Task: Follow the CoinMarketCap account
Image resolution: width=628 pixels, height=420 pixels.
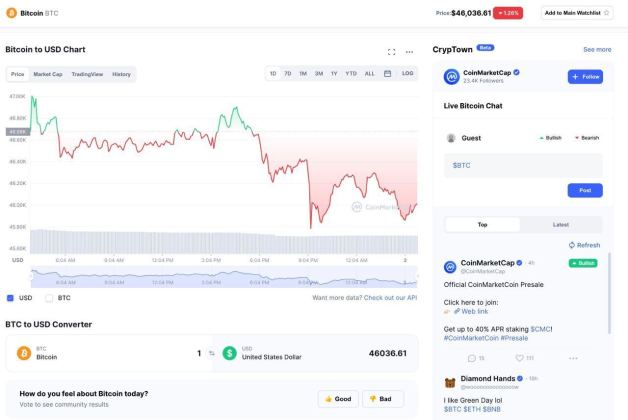Action: tap(585, 76)
